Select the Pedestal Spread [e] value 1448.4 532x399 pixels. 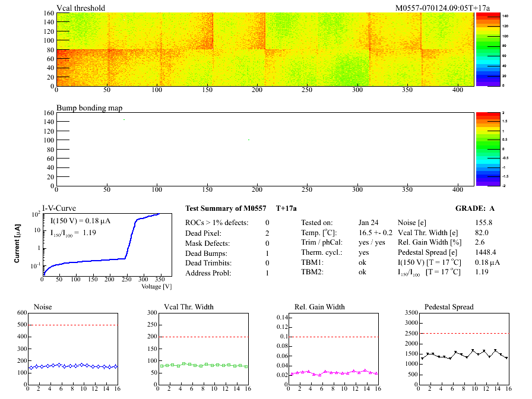[486, 252]
